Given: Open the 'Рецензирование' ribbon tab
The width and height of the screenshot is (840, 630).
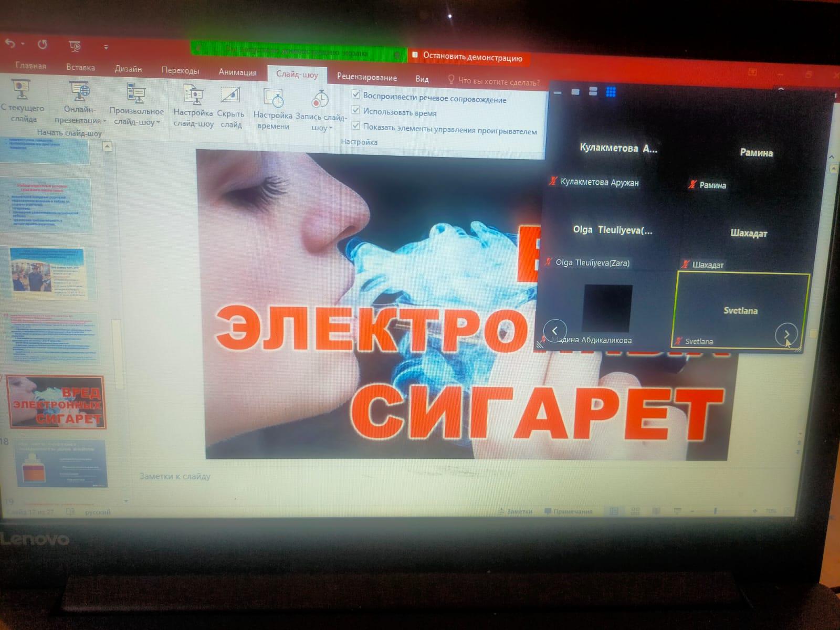Looking at the screenshot, I should pos(366,77).
